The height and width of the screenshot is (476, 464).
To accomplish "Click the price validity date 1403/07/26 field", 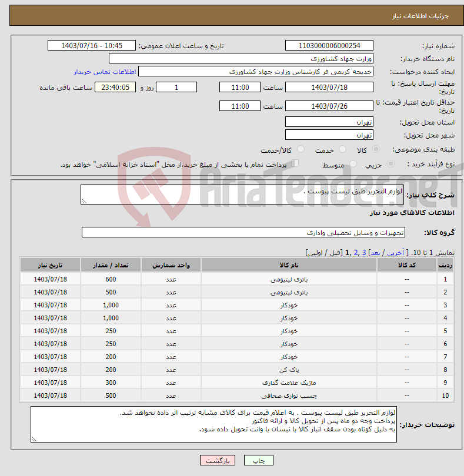I will click(x=329, y=106).
